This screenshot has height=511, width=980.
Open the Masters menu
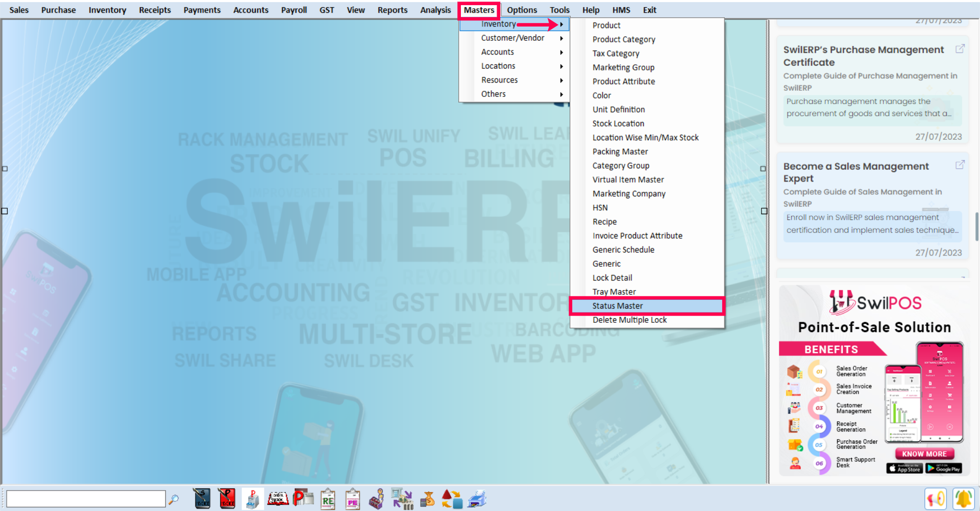click(479, 10)
